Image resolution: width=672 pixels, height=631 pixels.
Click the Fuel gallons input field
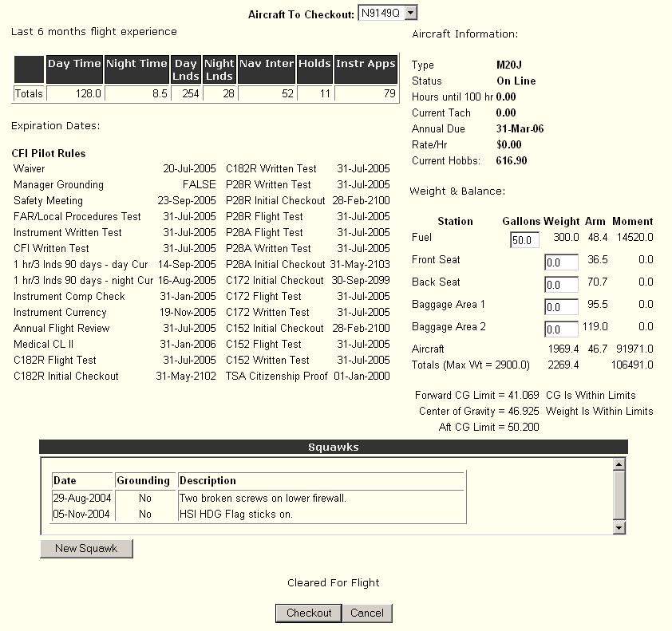point(524,240)
